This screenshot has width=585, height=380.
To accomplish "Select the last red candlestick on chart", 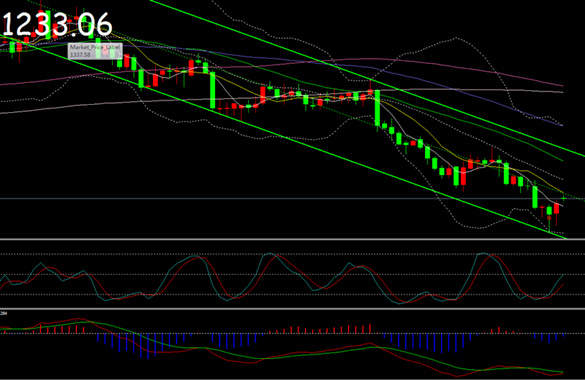I will click(557, 209).
